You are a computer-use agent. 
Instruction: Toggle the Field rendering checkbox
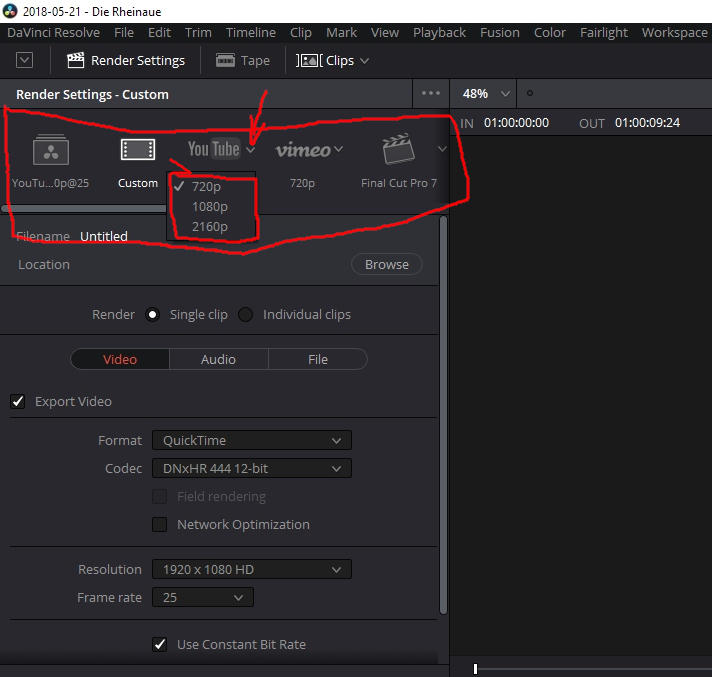[159, 496]
